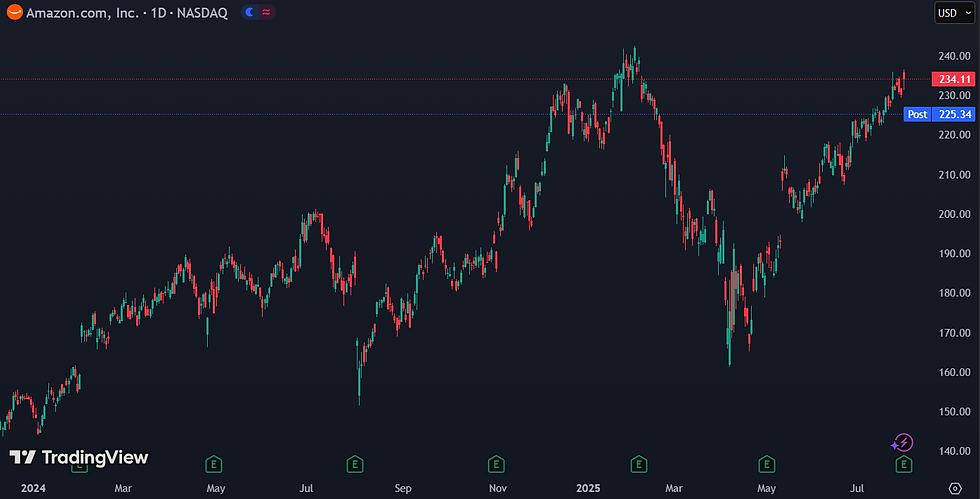This screenshot has width=980, height=499.
Task: Open the earnings E marker before Mar 2025
Action: [x=638, y=464]
